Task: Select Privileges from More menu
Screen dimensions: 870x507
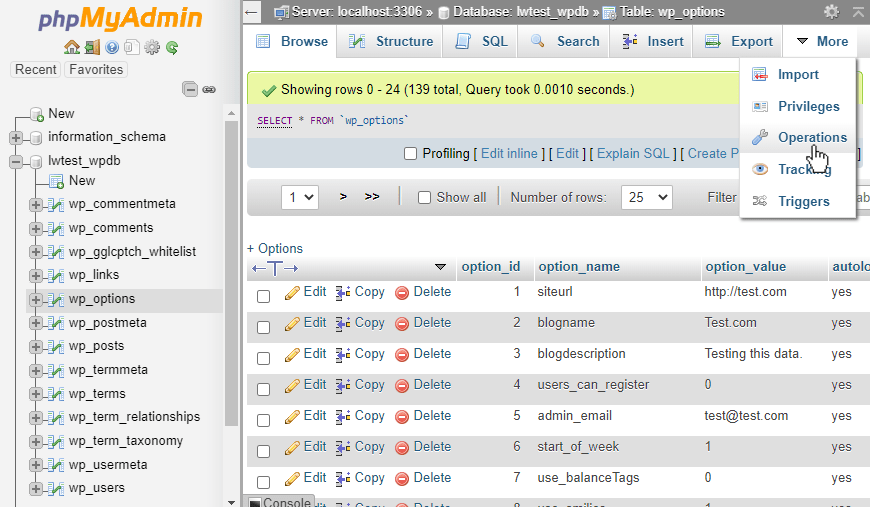Action: tap(798, 107)
